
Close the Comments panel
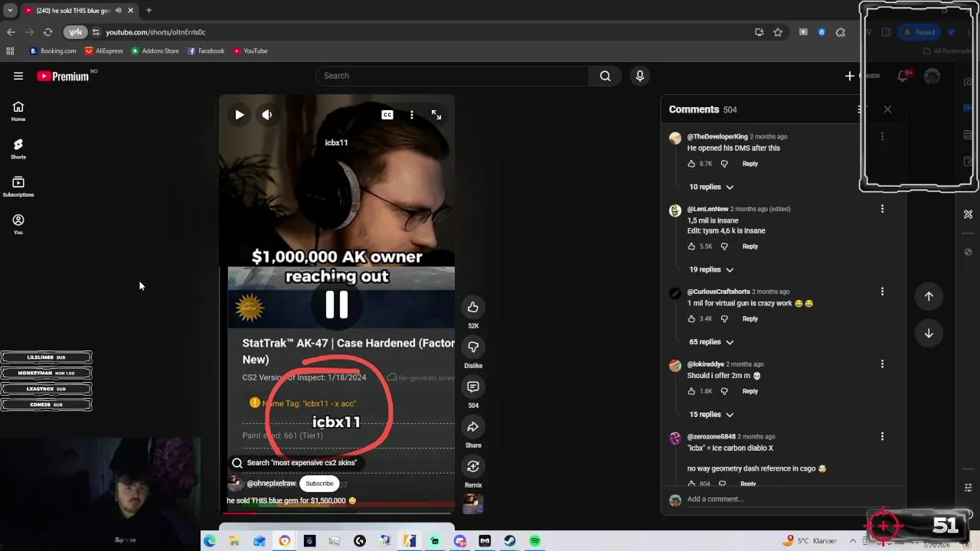[887, 109]
